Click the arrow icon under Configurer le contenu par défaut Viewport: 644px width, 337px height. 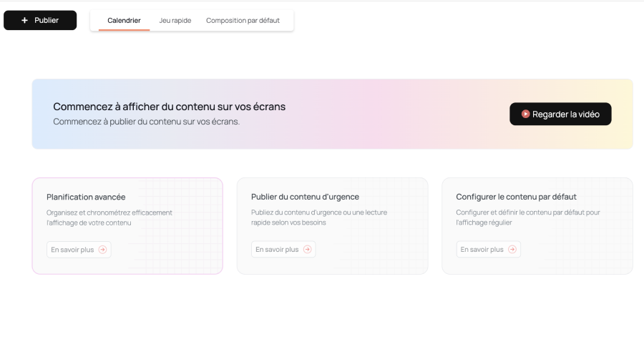512,250
